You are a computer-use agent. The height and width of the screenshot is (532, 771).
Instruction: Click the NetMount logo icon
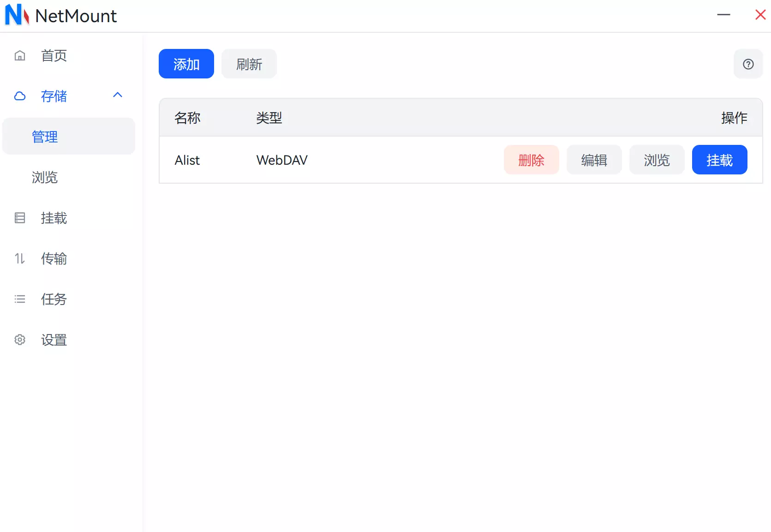click(x=17, y=15)
